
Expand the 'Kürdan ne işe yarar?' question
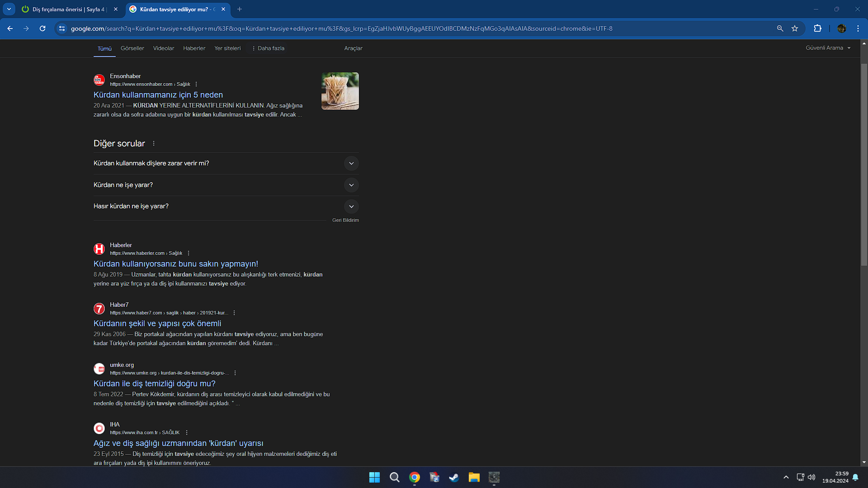(351, 185)
